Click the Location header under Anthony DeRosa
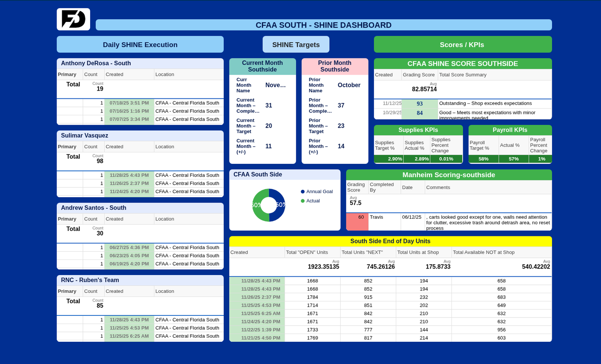Image resolution: width=601 pixels, height=364 pixels. click(165, 74)
